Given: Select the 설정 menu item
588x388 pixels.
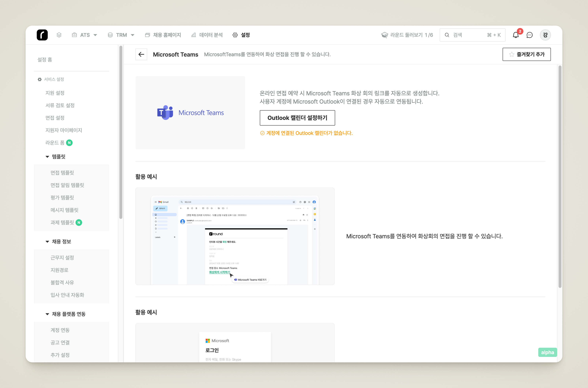Looking at the screenshot, I should coord(241,35).
